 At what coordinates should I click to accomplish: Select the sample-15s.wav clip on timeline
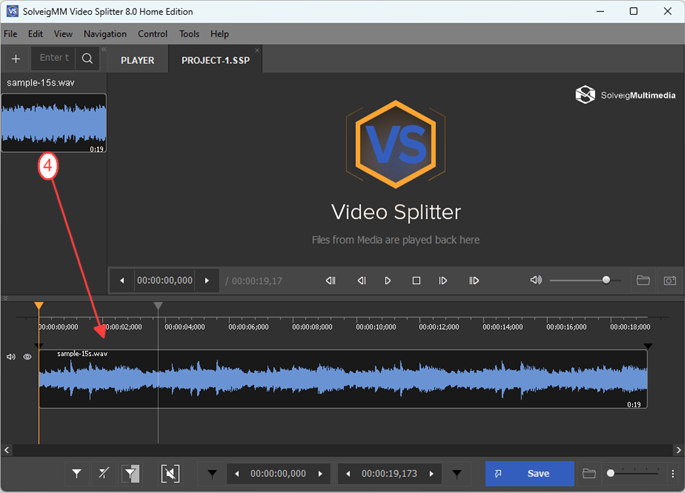[343, 379]
